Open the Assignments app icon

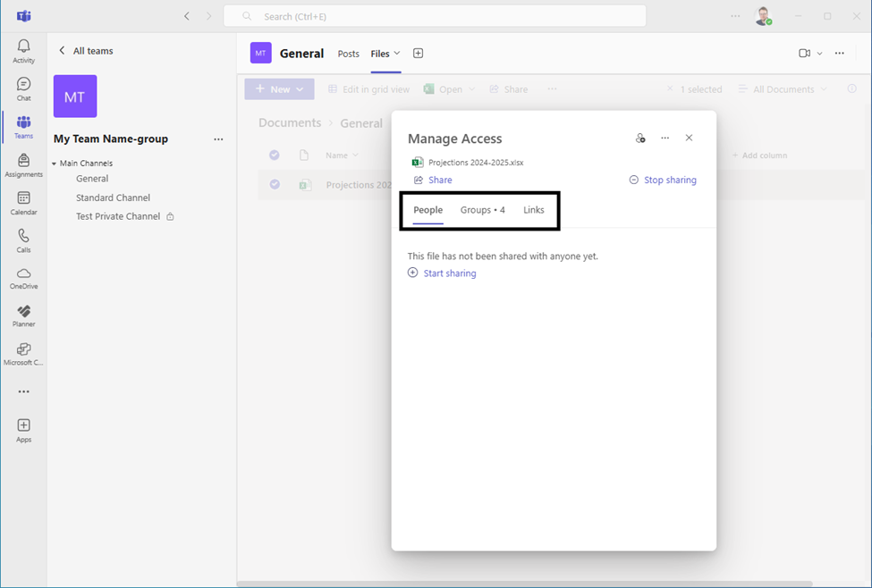tap(23, 164)
